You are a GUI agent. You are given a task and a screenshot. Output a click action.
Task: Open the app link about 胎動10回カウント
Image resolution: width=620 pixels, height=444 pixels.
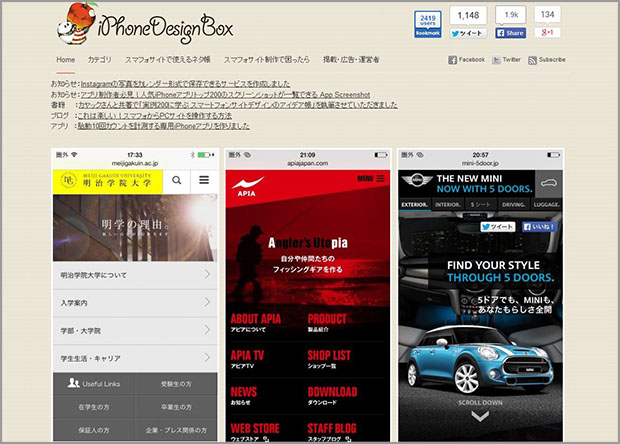[x=164, y=126]
